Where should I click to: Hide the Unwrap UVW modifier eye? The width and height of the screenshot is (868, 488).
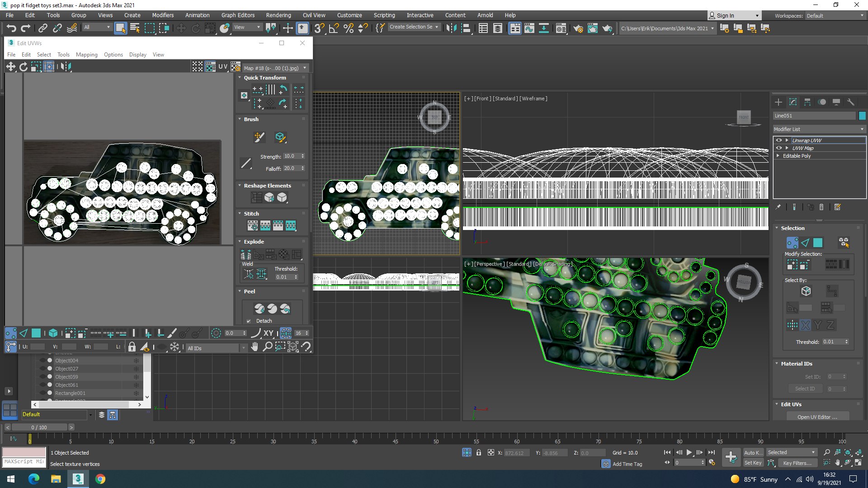coord(778,141)
